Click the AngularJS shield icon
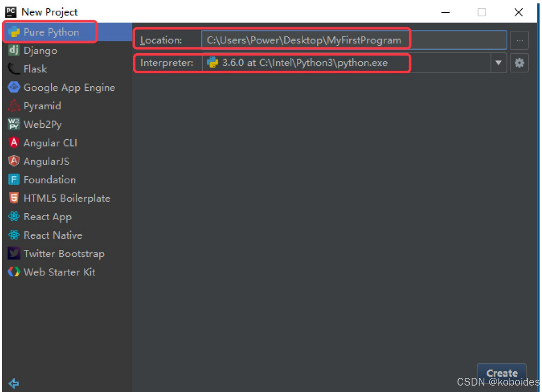 tap(14, 161)
